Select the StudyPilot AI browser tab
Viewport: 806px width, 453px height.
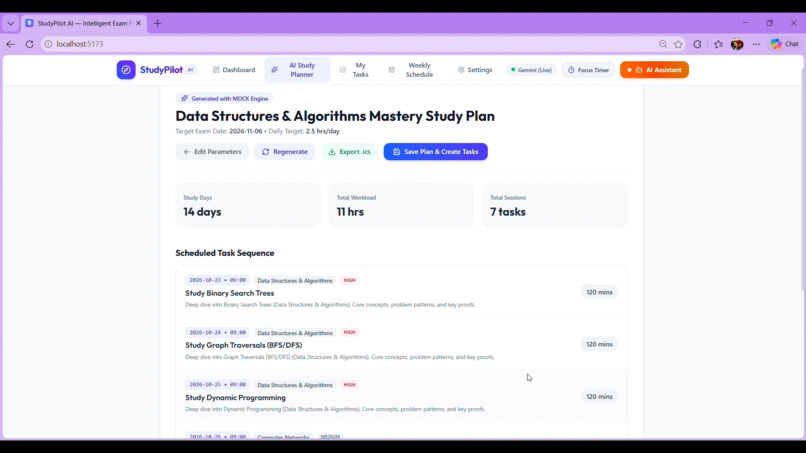84,23
